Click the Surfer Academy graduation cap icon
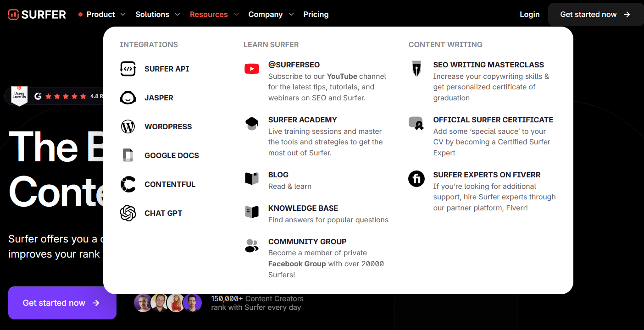 click(252, 124)
